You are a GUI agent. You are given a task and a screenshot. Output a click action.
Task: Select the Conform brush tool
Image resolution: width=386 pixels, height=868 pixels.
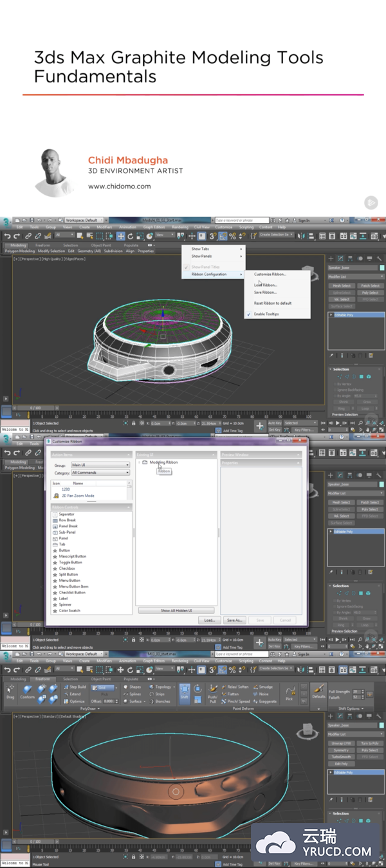coord(27,692)
